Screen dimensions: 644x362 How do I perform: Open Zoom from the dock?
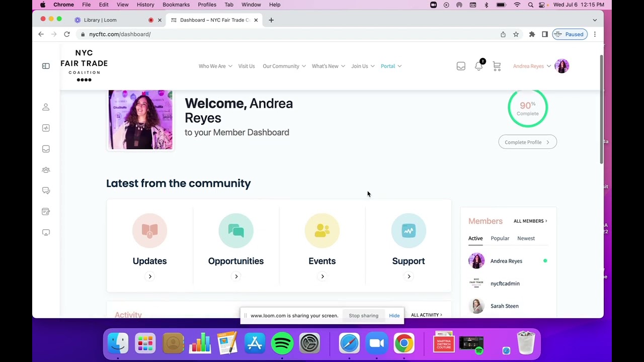point(377,344)
